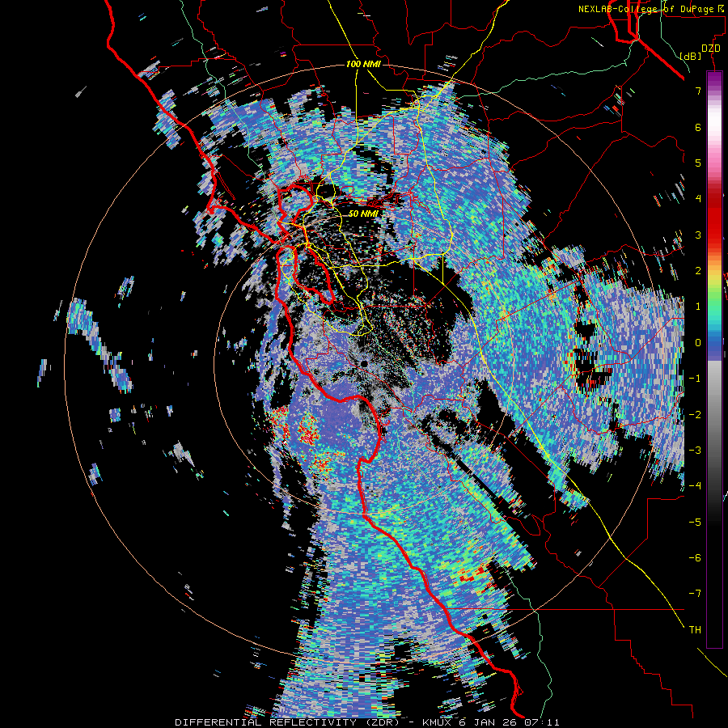This screenshot has height=728, width=728.
Task: Click the "100 NMI" range ring label
Action: point(363,64)
